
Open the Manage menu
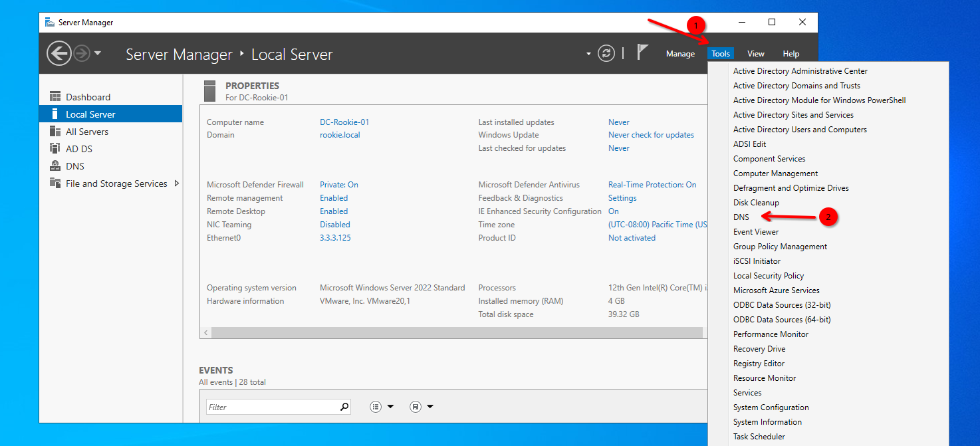click(x=680, y=54)
